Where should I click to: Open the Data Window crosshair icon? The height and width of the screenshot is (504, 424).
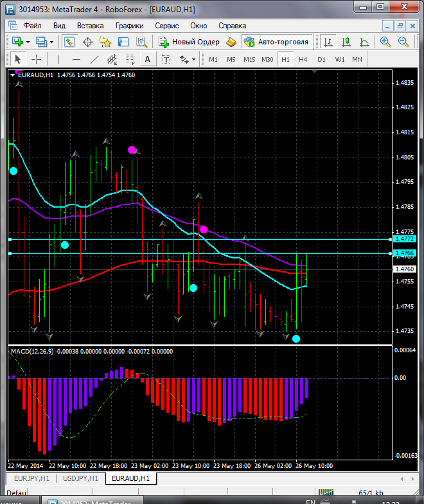tap(87, 42)
